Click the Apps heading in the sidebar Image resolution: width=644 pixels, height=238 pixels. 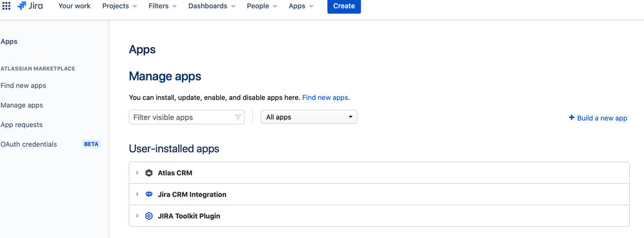9,41
